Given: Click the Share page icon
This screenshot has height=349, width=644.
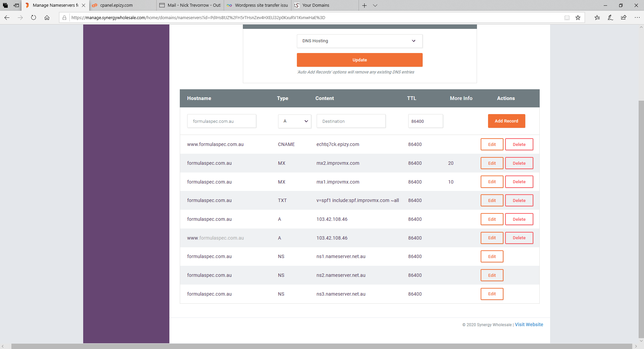Looking at the screenshot, I should [x=624, y=18].
